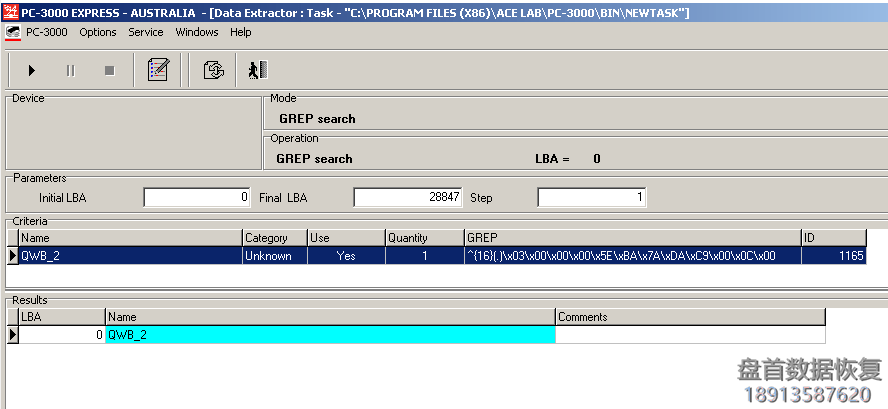This screenshot has height=409, width=888.
Task: Open the task notes checklist icon
Action: coord(158,70)
